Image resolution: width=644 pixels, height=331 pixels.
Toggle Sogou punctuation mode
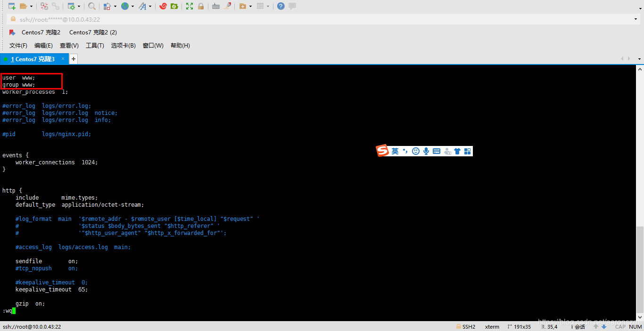pos(405,151)
